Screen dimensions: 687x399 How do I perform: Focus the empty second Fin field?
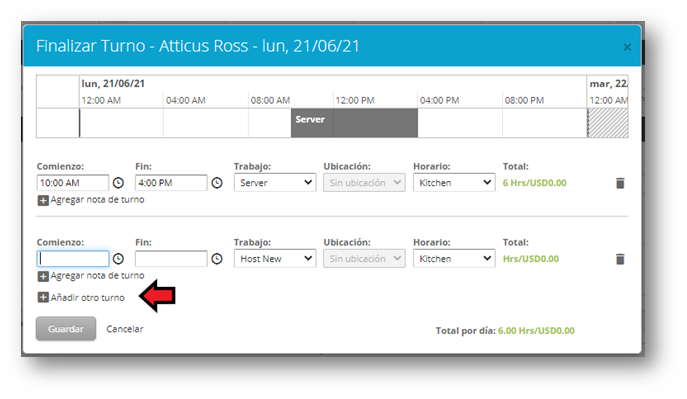click(171, 259)
